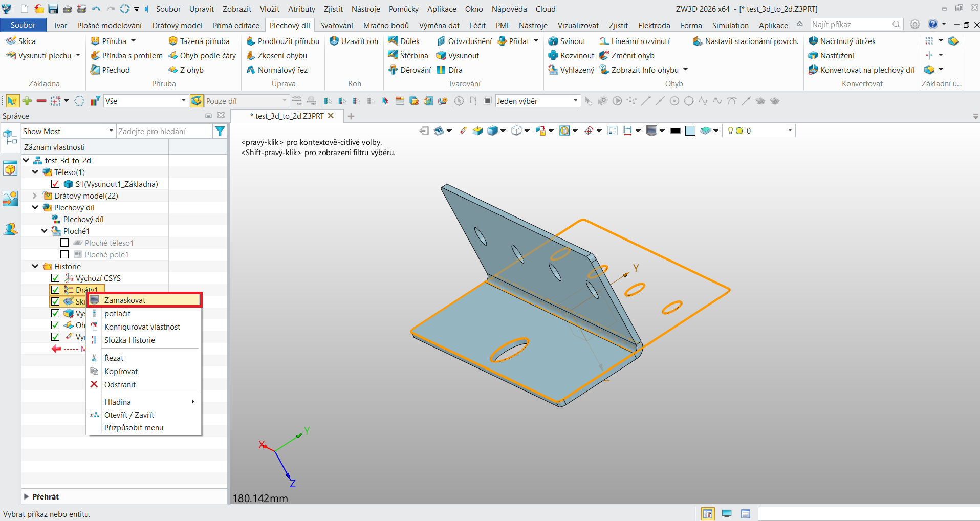Open the Jeden výběr dropdown
Screen dimensions: 980x521
coord(537,101)
